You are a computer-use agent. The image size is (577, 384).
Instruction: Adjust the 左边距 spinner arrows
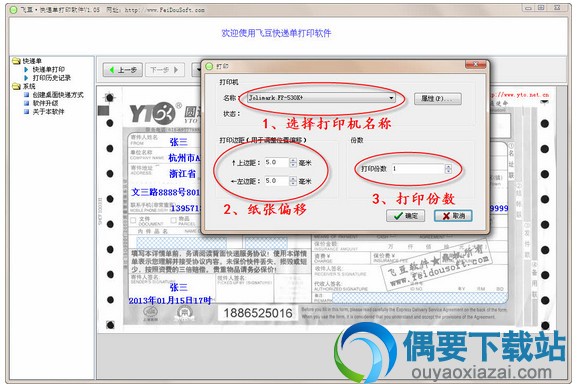(293, 181)
